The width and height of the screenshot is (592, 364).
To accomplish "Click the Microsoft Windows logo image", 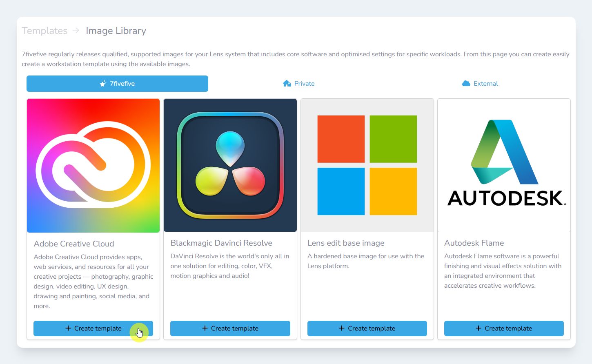I will [367, 165].
